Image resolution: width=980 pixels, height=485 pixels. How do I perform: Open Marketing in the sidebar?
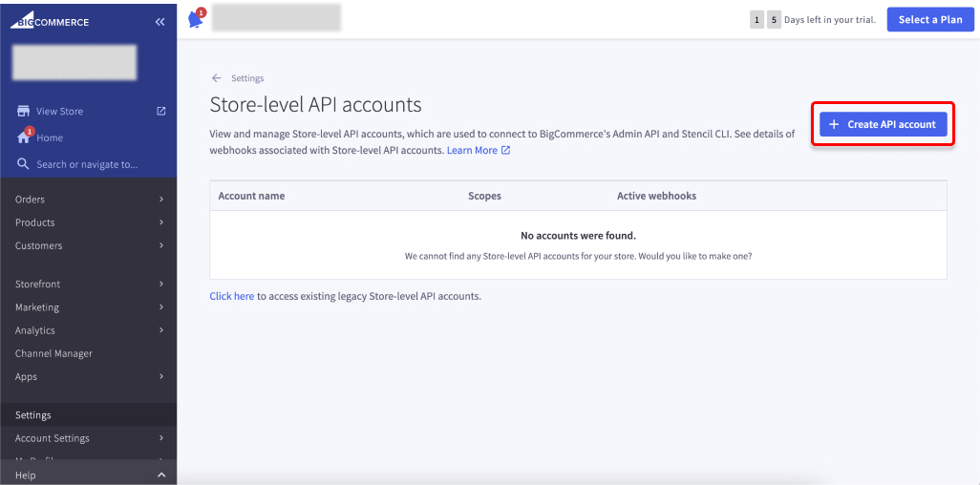(37, 306)
